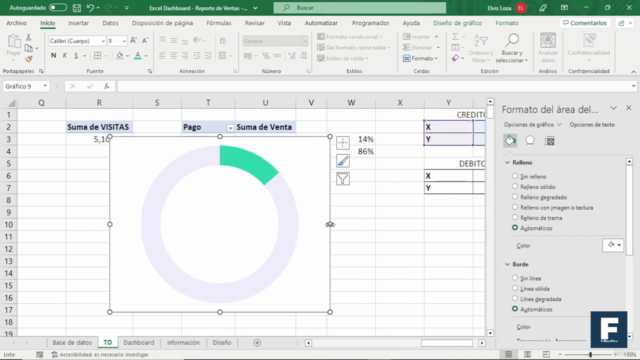Viewport: 640px width, 360px height.
Task: Switch to the Base de datos sheet
Action: [x=72, y=342]
